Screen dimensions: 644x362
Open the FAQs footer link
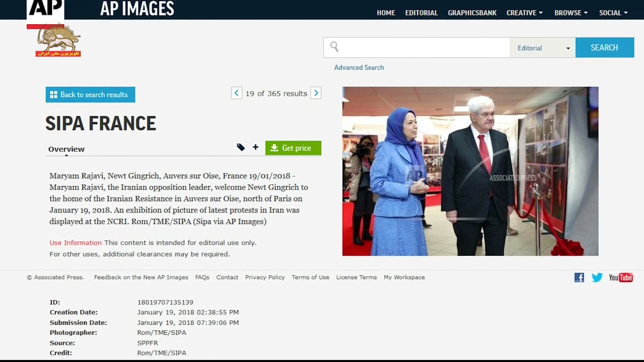click(202, 277)
